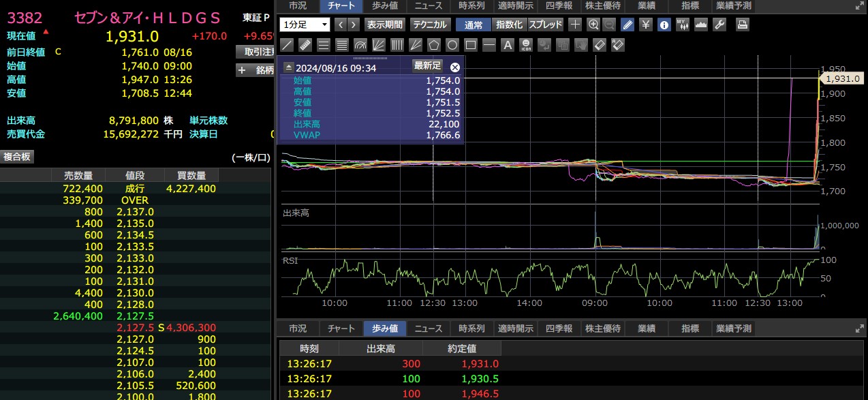The image size is (868, 400).
Task: Go to next period with right arrow
Action: [x=354, y=25]
